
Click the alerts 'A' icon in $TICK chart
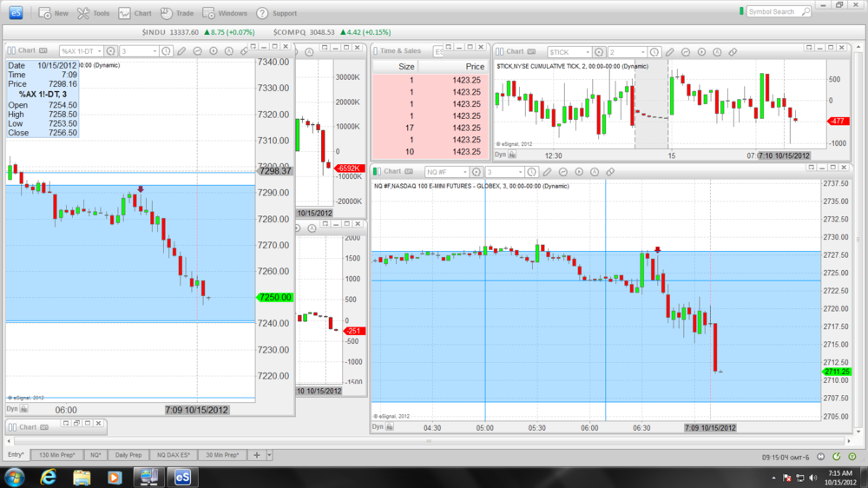(x=717, y=52)
